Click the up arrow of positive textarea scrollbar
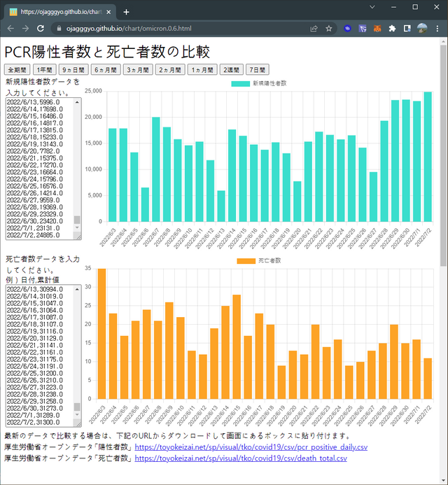 [77, 102]
